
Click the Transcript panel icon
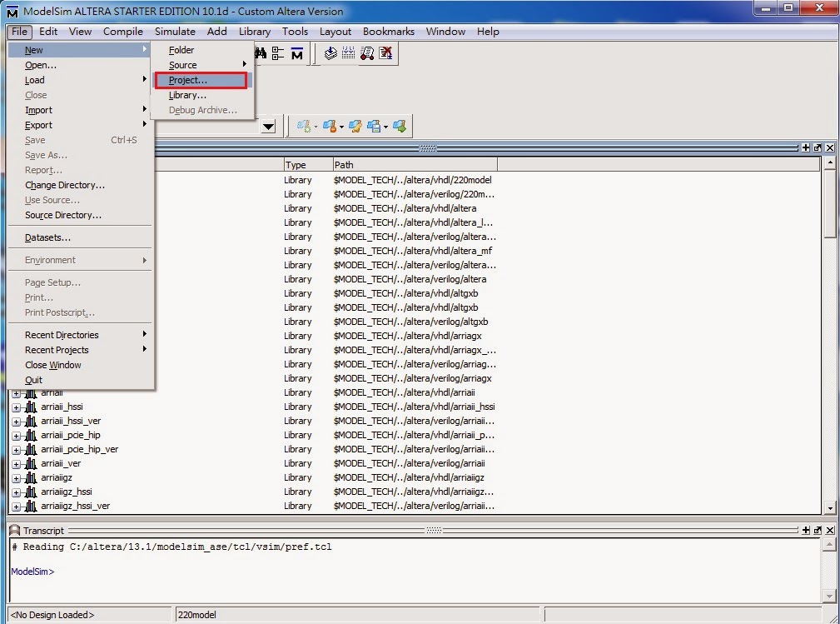15,530
